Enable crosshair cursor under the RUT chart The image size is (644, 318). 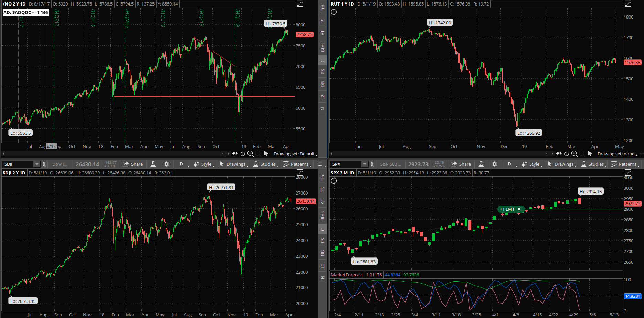567,154
